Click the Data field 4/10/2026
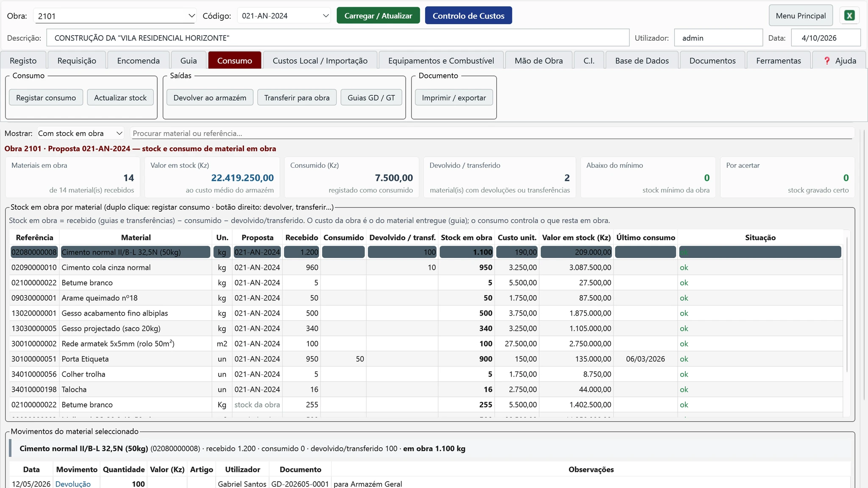Screen dimensions: 868x488 point(826,38)
